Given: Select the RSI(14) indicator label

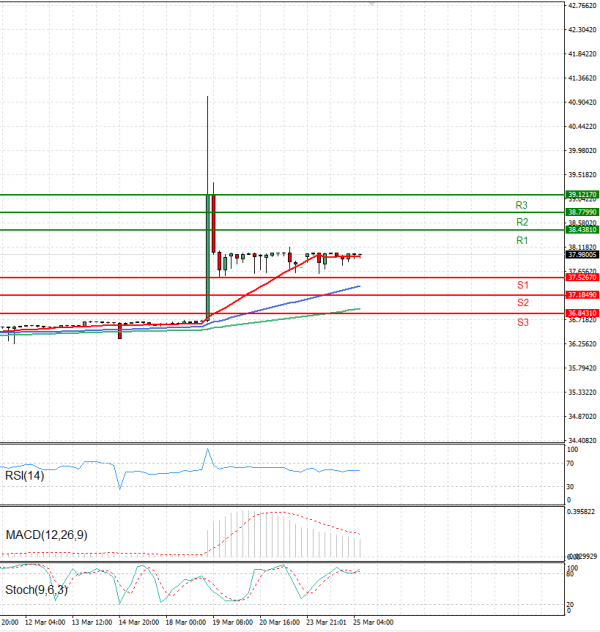Looking at the screenshot, I should click(26, 476).
